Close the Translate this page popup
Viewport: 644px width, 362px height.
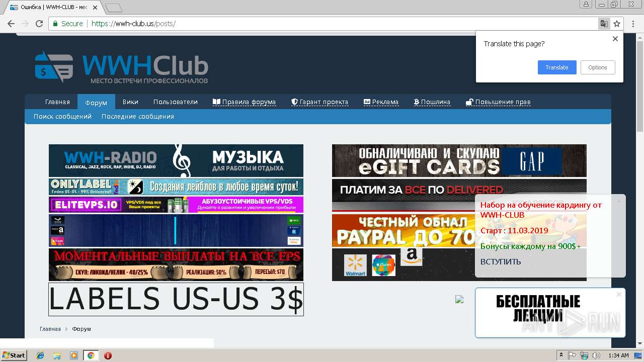[x=615, y=39]
